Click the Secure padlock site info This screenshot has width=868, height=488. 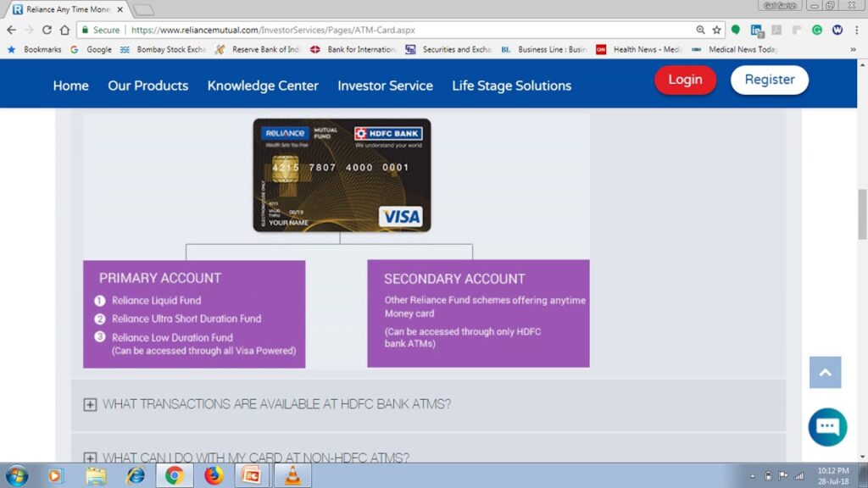(x=100, y=30)
